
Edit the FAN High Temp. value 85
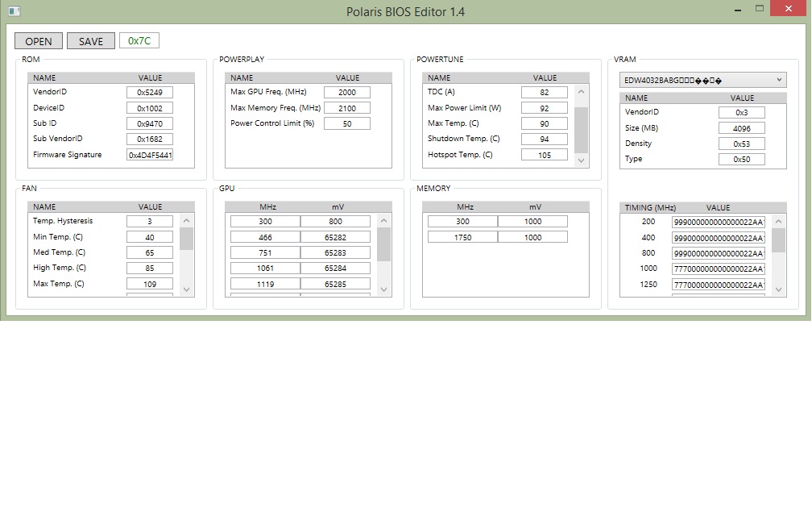point(150,268)
